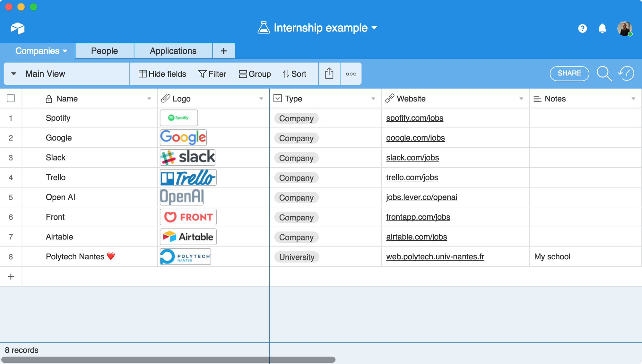Click the share/export view icon
642x364 pixels.
tap(329, 74)
